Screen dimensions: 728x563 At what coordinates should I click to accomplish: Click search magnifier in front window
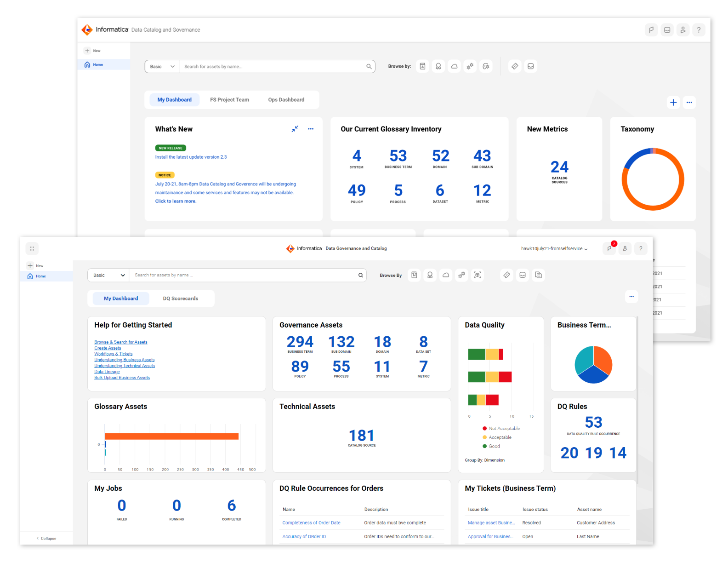(x=361, y=275)
